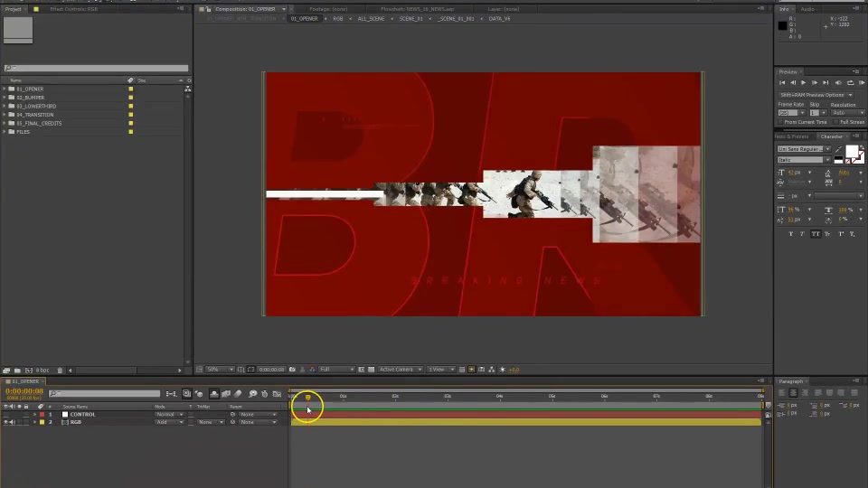868x488 pixels.
Task: Click the white fill color swatch
Action: [852, 151]
